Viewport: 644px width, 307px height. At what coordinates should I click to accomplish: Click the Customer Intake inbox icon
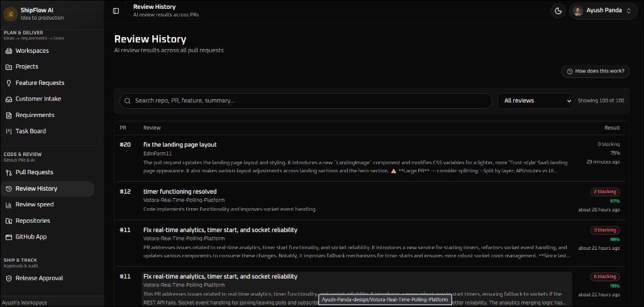tap(9, 99)
